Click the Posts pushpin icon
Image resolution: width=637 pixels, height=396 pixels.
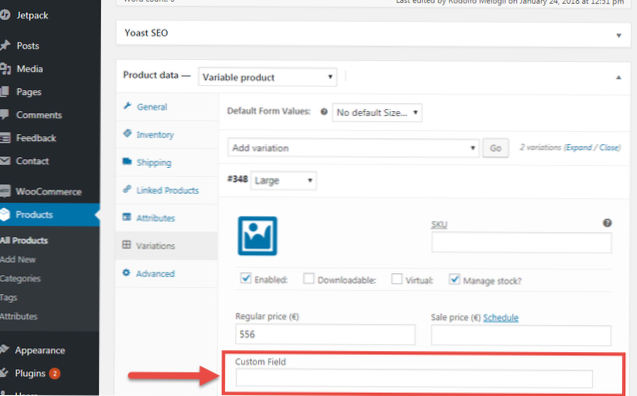5,45
